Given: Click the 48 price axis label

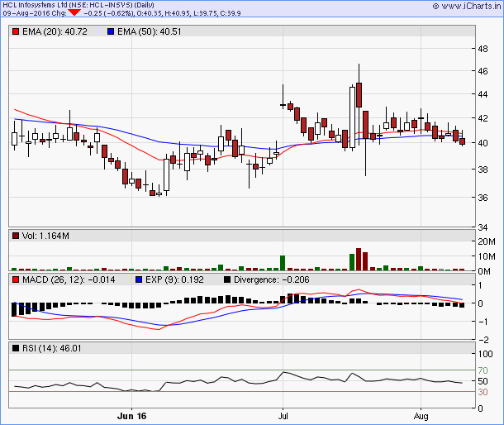Looking at the screenshot, I should (x=483, y=49).
